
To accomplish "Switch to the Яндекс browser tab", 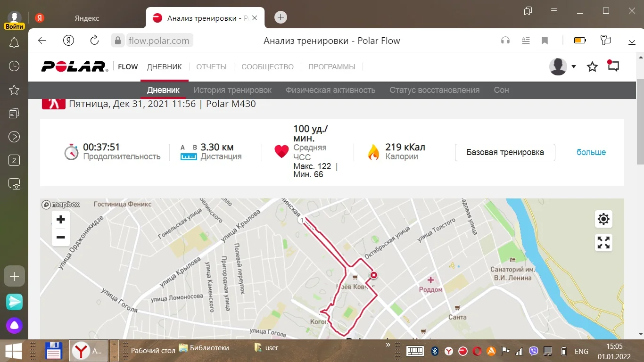I will click(x=87, y=18).
